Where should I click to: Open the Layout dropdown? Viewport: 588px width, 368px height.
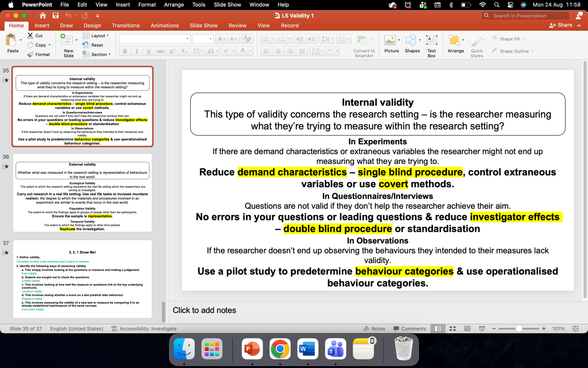click(x=96, y=36)
